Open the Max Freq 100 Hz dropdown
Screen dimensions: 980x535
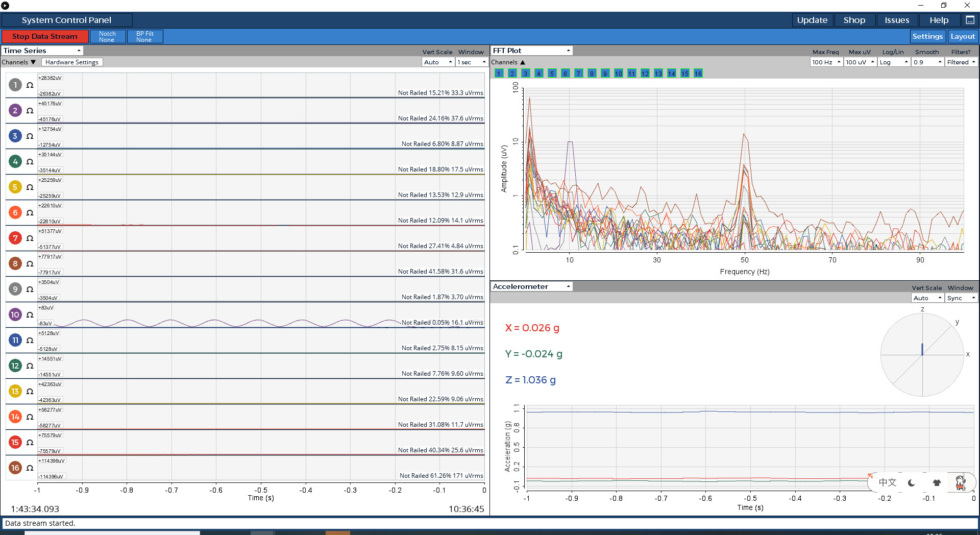tap(826, 62)
